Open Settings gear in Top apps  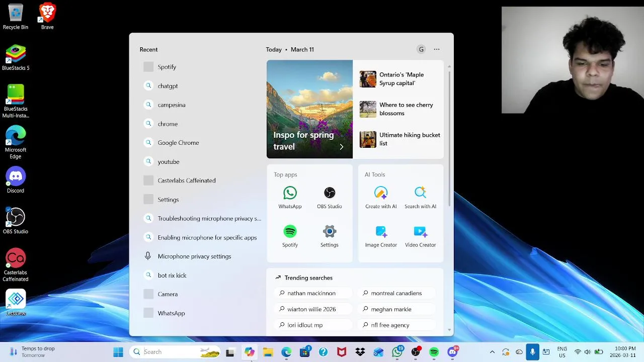[329, 236]
